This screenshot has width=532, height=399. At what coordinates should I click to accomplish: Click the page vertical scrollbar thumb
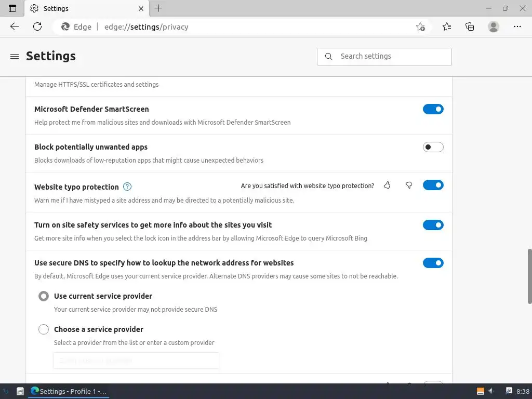[529, 276]
